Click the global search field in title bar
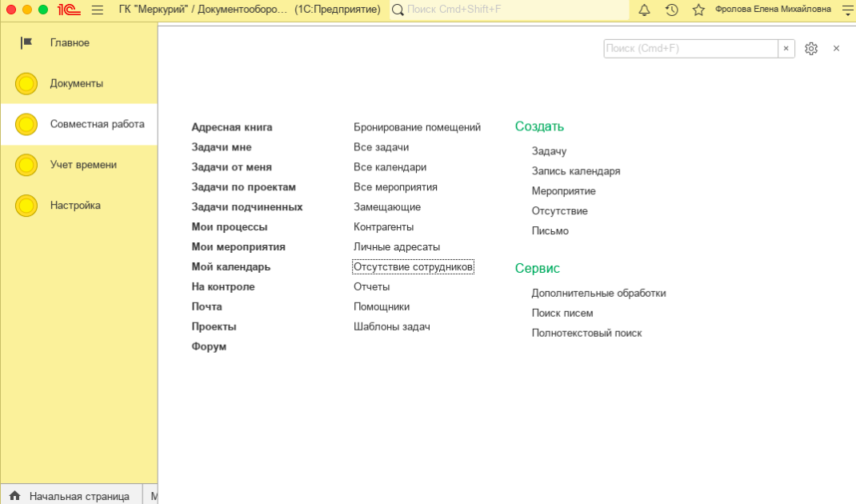 click(512, 10)
